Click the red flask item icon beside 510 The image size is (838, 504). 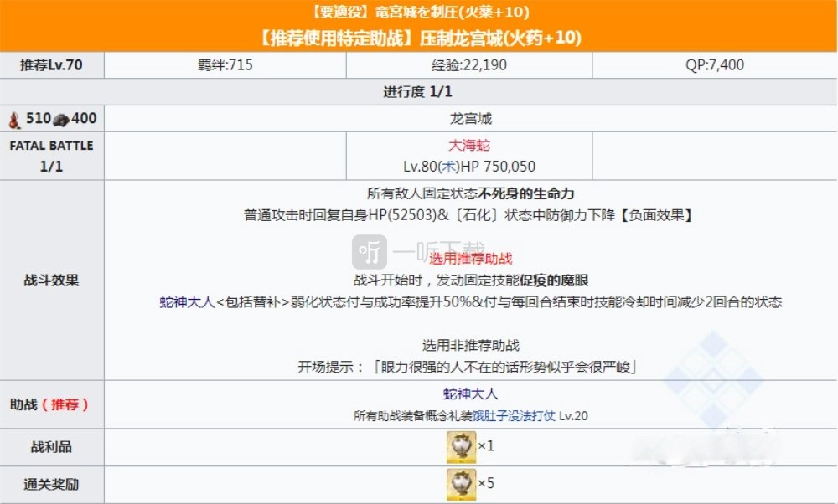pos(14,120)
